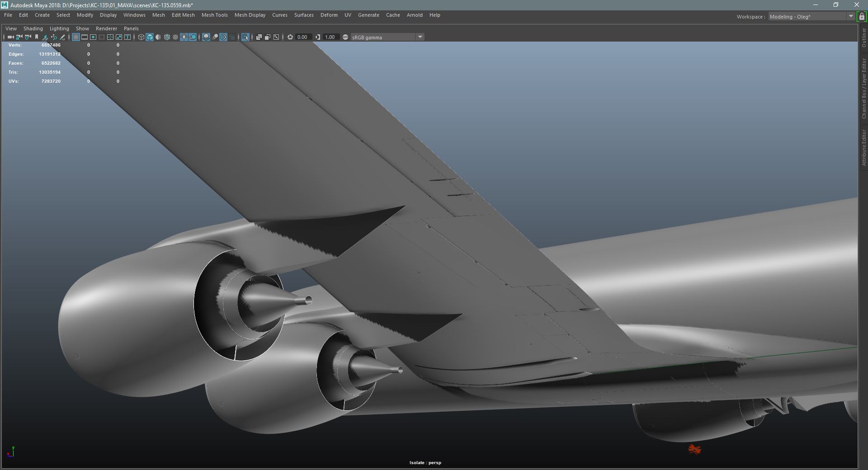Click the X-Ray Active Components icon
This screenshot has height=470, width=868.
pyautogui.click(x=268, y=37)
